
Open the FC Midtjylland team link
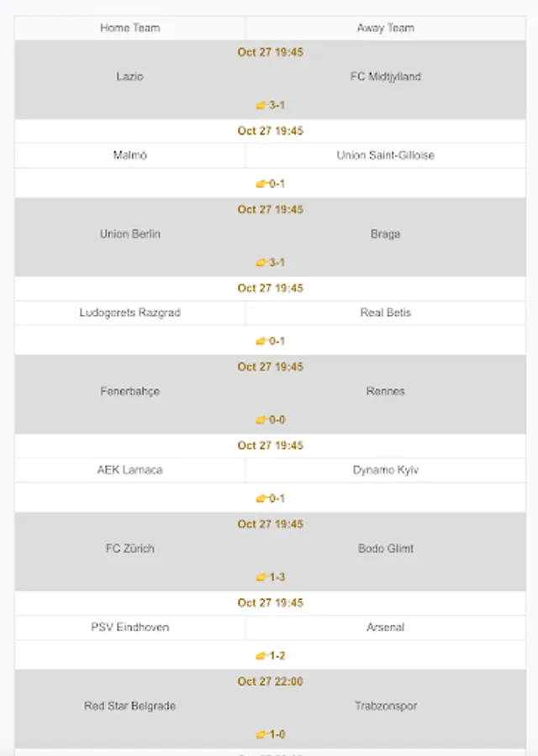pos(386,76)
